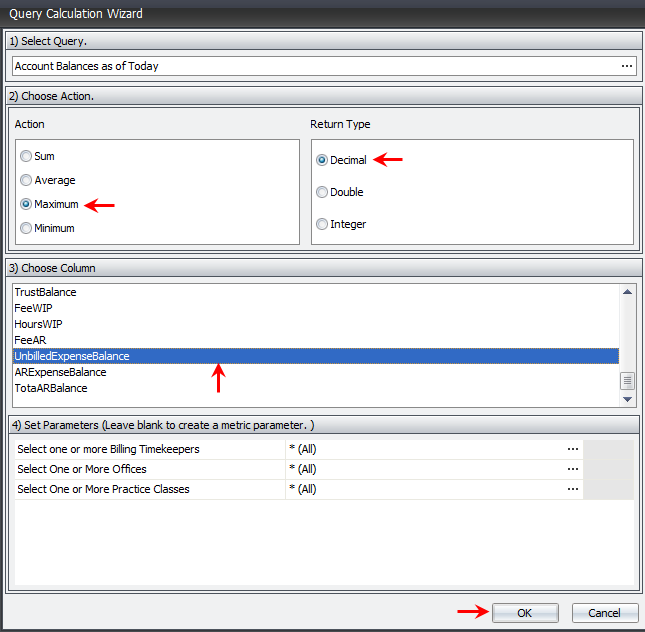Choose the Average action radio button
645x632 pixels.
click(x=27, y=180)
